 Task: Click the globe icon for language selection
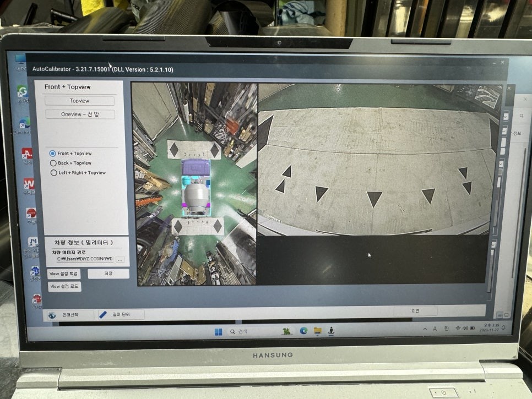click(x=52, y=315)
